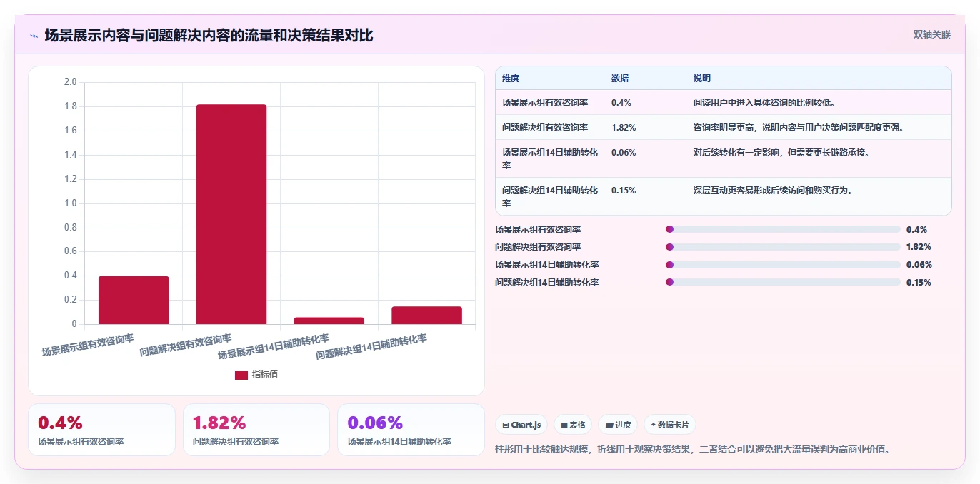
Task: Select the 数据卡片 chip
Action: tap(670, 425)
